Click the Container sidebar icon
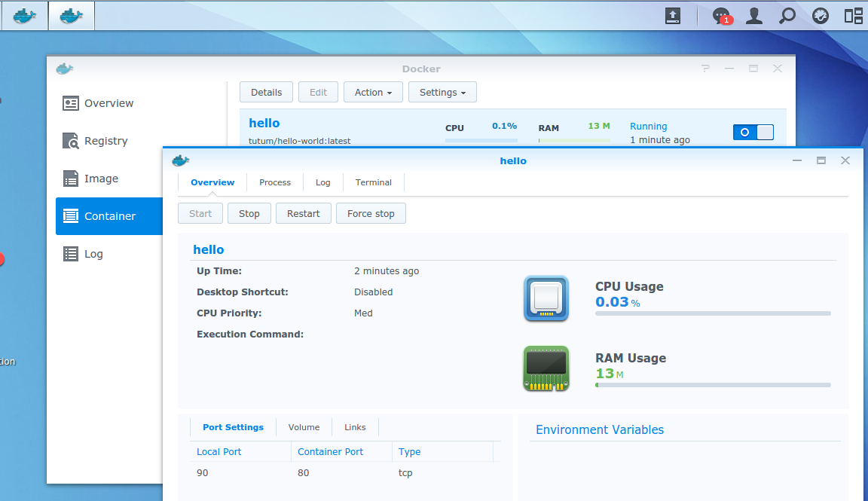The width and height of the screenshot is (868, 501). (70, 216)
